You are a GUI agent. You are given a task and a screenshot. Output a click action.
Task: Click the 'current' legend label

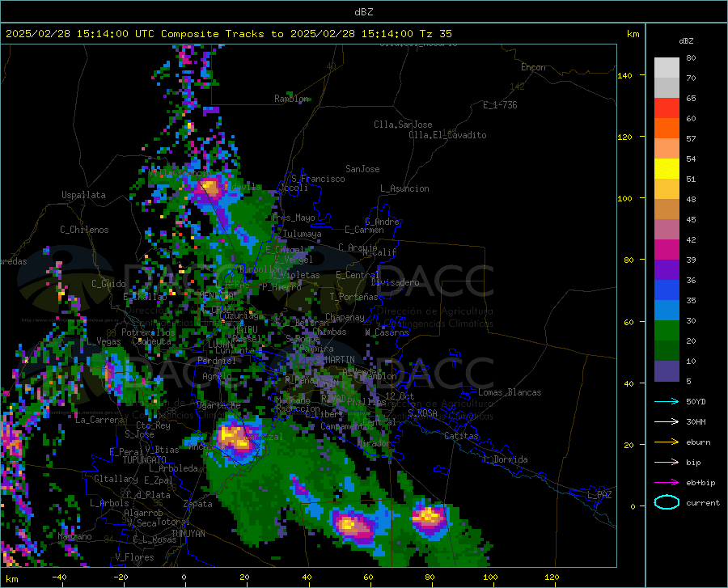(x=703, y=502)
